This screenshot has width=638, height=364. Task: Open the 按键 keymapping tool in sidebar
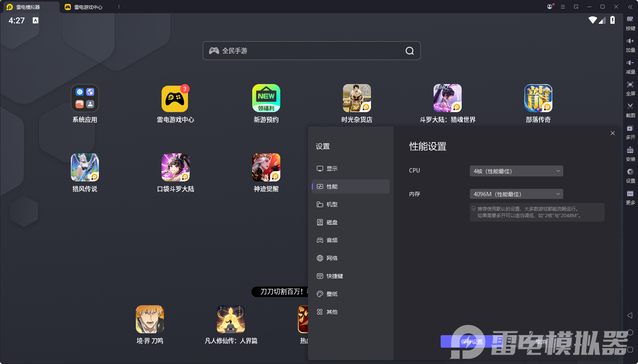click(x=630, y=23)
